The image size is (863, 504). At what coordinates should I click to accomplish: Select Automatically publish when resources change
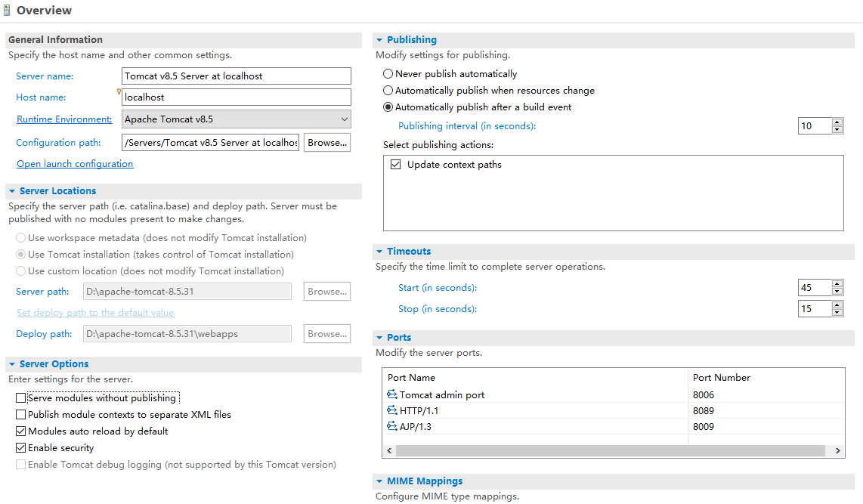pyautogui.click(x=388, y=90)
